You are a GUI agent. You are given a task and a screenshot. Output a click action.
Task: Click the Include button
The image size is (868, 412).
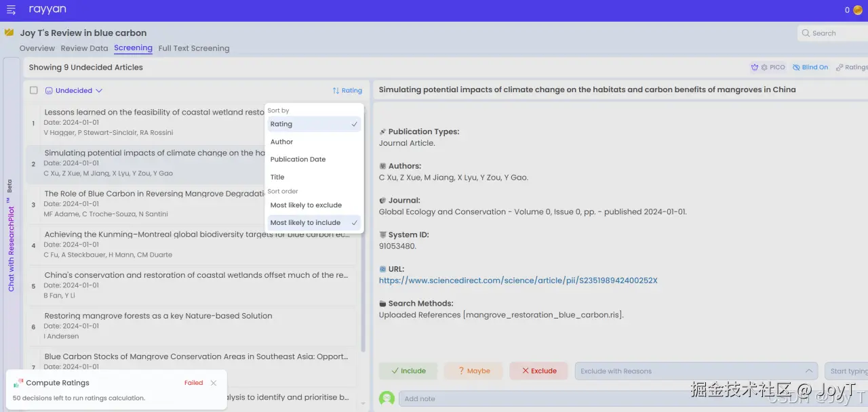pyautogui.click(x=408, y=371)
